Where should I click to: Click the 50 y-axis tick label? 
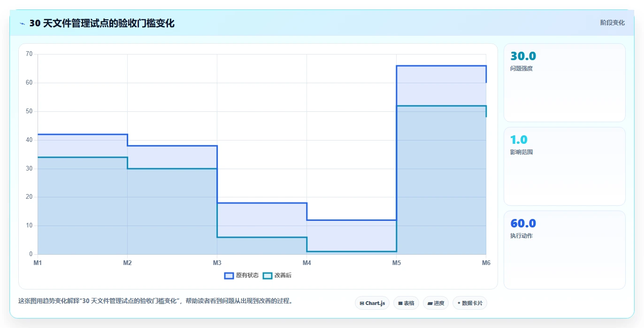29,111
